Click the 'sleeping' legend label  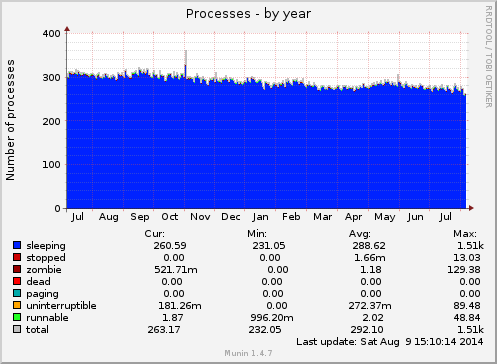tap(46, 246)
